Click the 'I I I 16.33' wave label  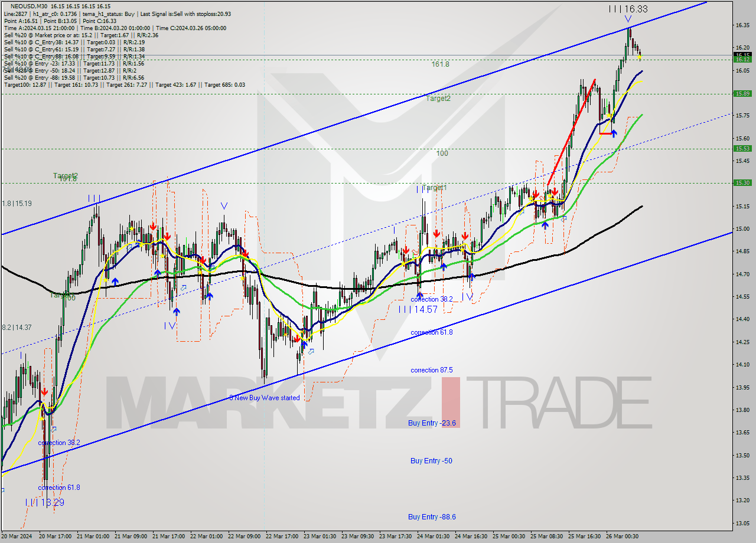pos(628,9)
